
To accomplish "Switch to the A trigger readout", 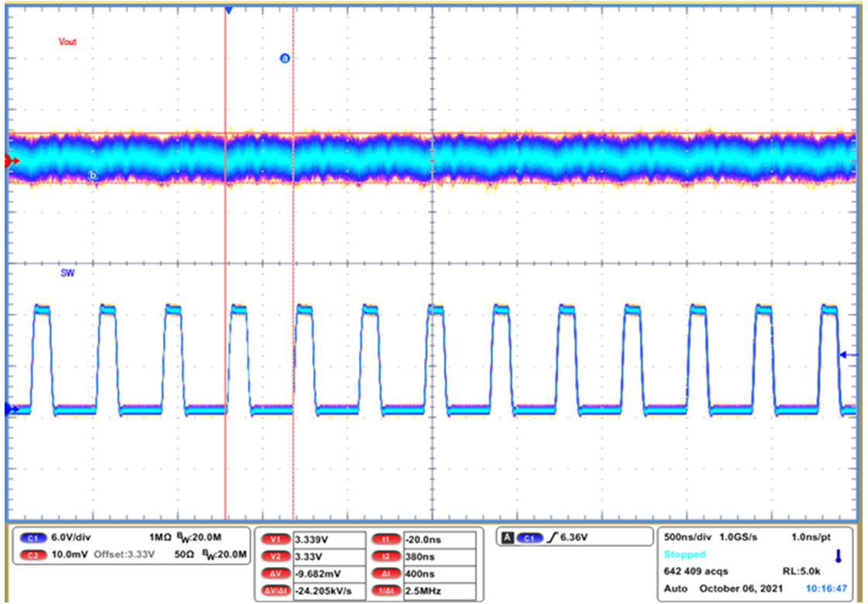I will [x=508, y=537].
